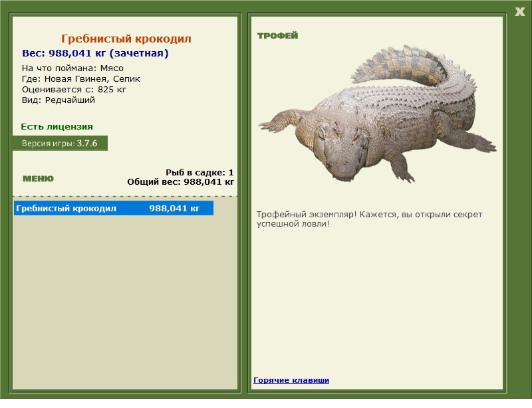The height and width of the screenshot is (408, 532).
Task: Click the ТРОФЕЙ label
Action: 277,36
